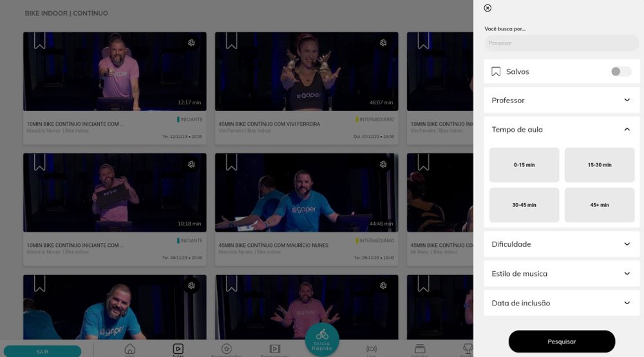Bookmark the 45min class with Vivi Ferreira

coord(231,41)
